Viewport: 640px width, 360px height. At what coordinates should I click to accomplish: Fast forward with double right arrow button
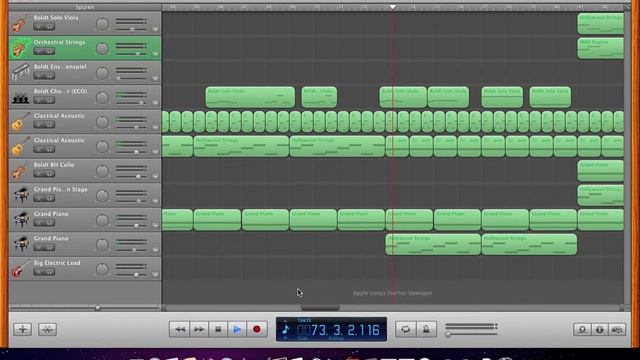click(x=199, y=329)
